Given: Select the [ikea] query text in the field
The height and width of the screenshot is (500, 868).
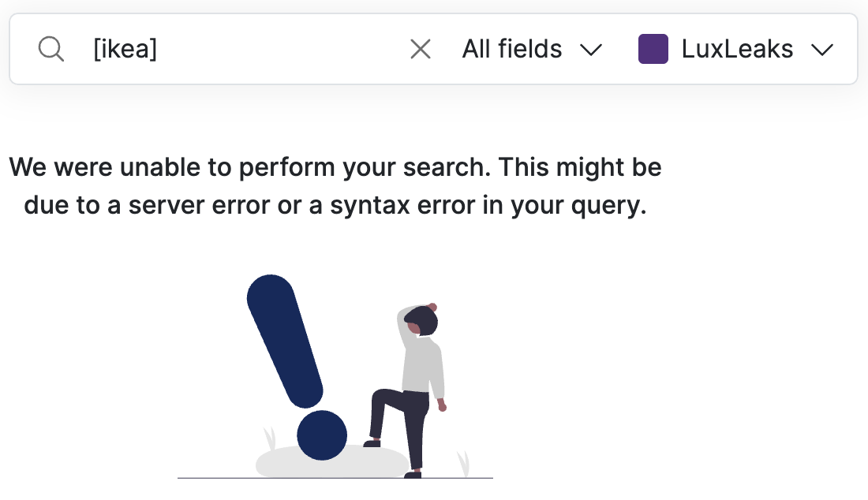Looking at the screenshot, I should click(x=125, y=49).
